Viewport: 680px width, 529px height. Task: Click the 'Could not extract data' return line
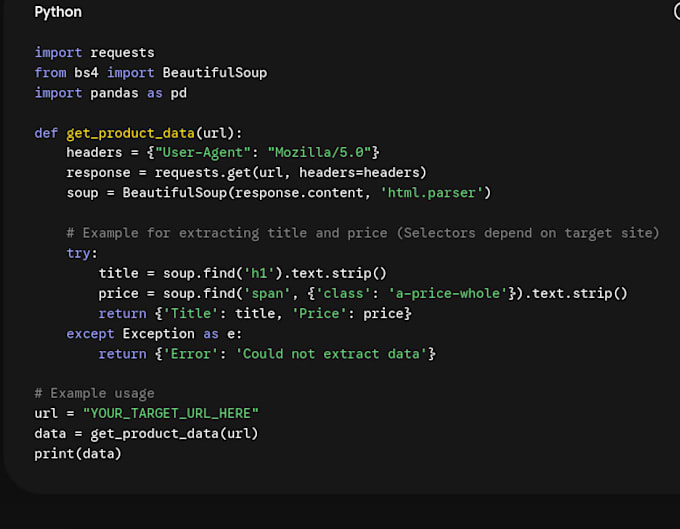point(267,354)
